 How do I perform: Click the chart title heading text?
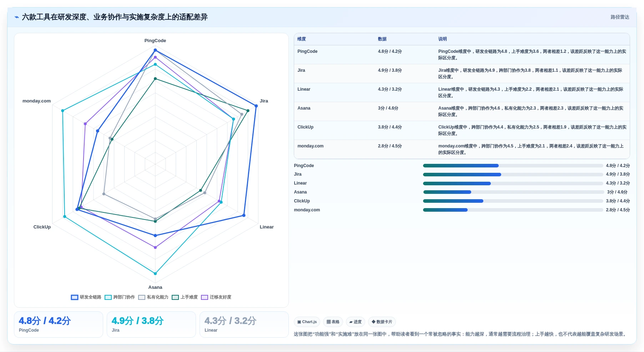(115, 17)
